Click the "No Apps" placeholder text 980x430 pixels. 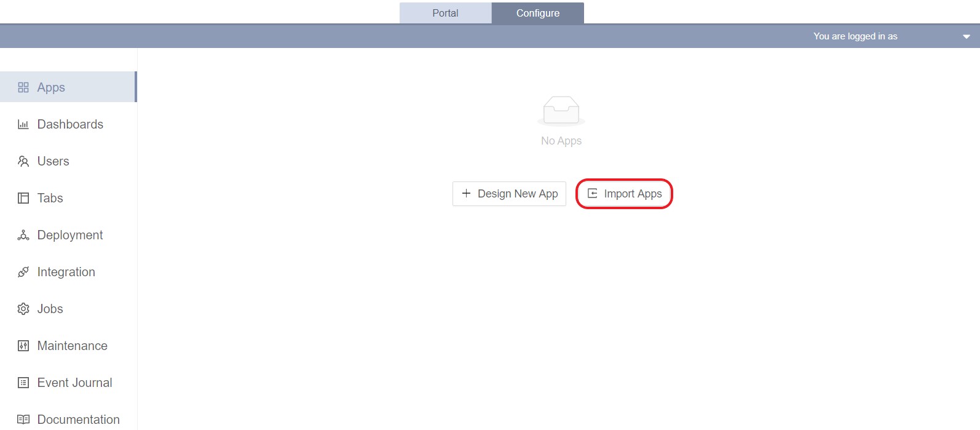tap(561, 141)
